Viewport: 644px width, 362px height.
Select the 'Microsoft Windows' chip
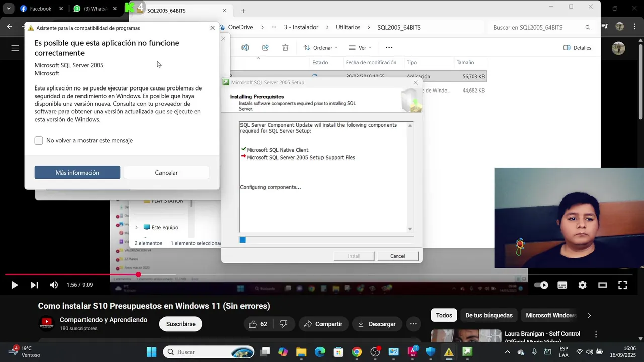tap(551, 315)
